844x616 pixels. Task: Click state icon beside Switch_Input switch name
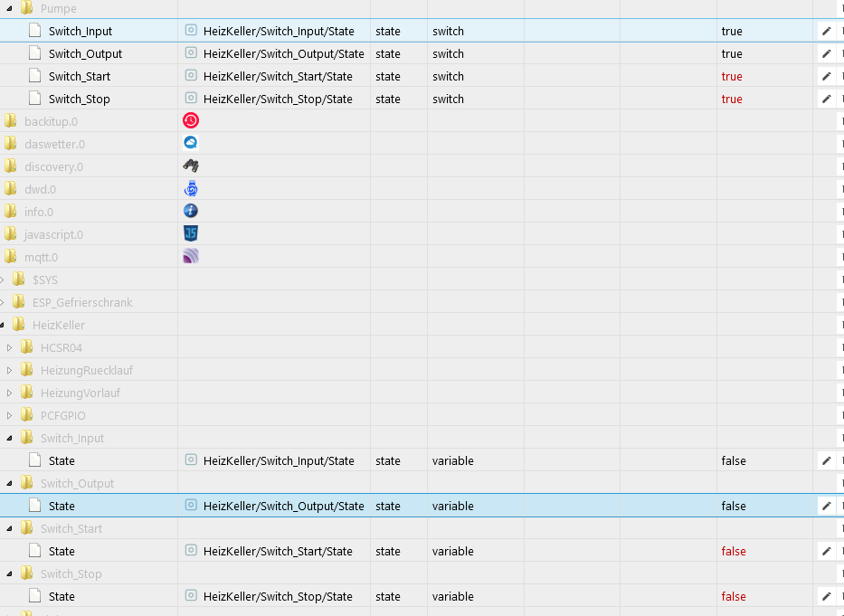191,30
